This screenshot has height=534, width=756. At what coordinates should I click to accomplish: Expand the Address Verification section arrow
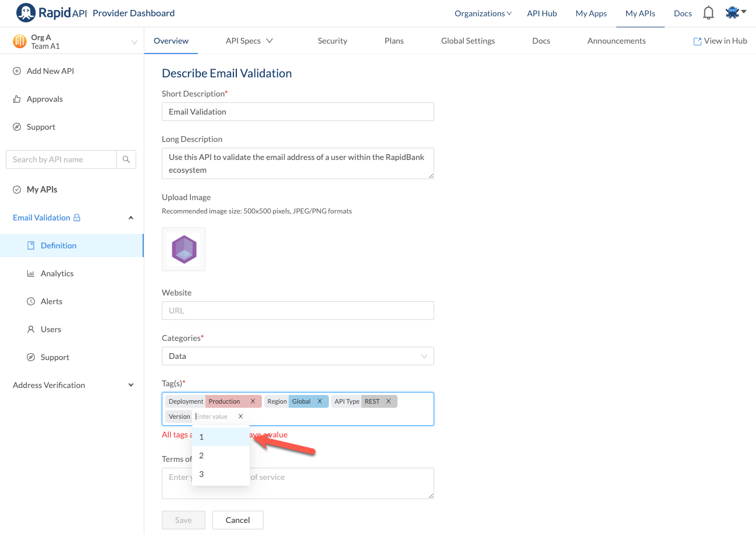[131, 385]
